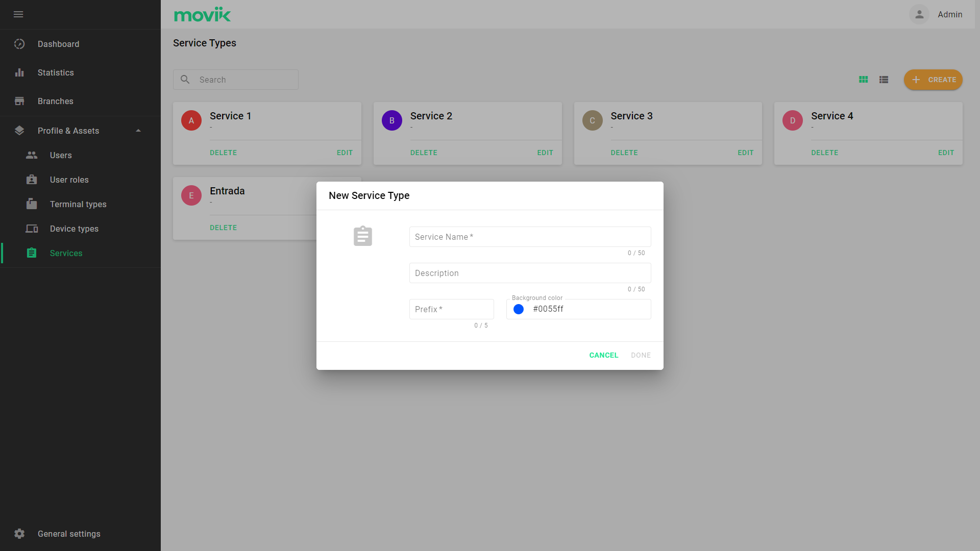Delete Service 1

coord(223,153)
